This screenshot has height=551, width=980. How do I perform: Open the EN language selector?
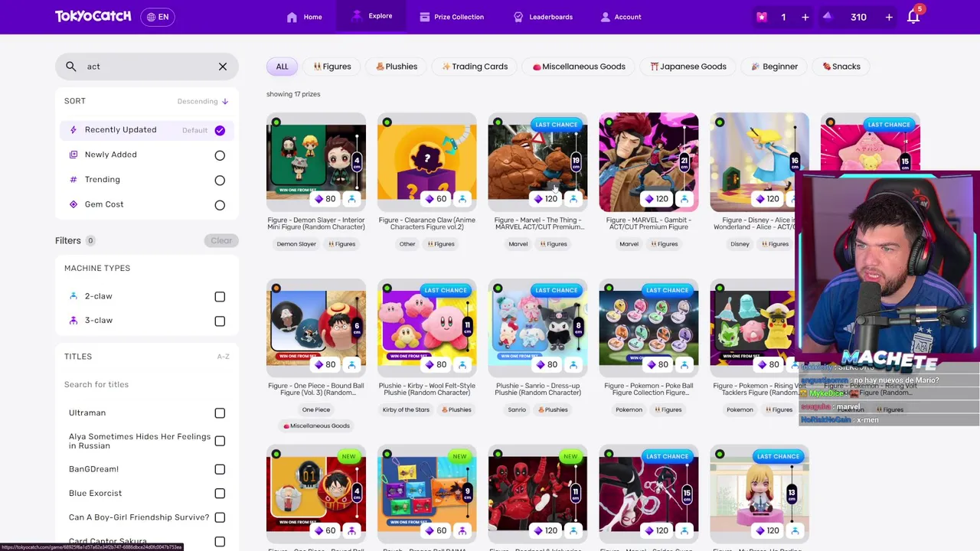pos(158,17)
